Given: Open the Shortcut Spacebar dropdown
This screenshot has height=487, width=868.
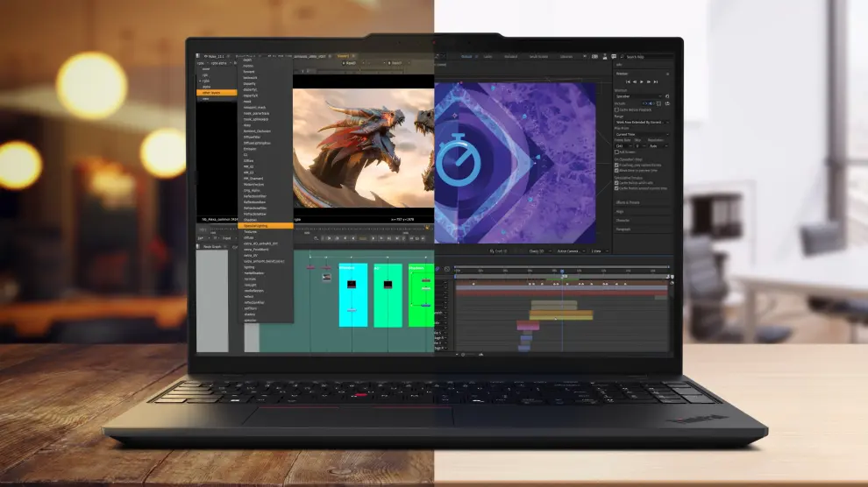Looking at the screenshot, I should (640, 96).
